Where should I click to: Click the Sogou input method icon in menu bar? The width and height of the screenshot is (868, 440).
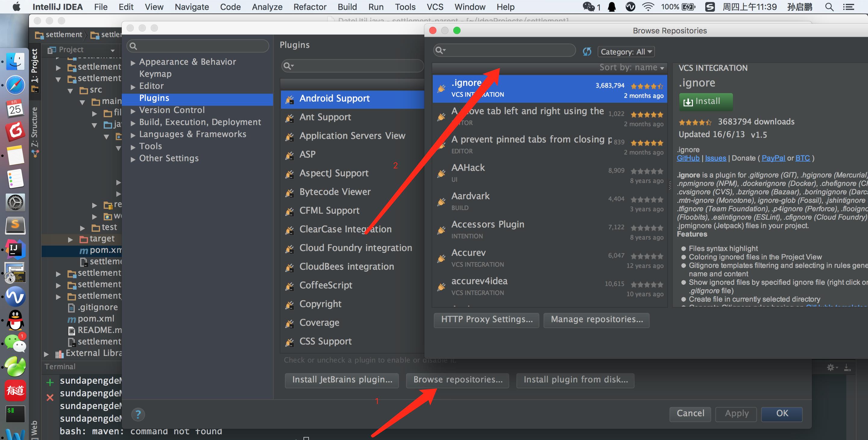710,7
